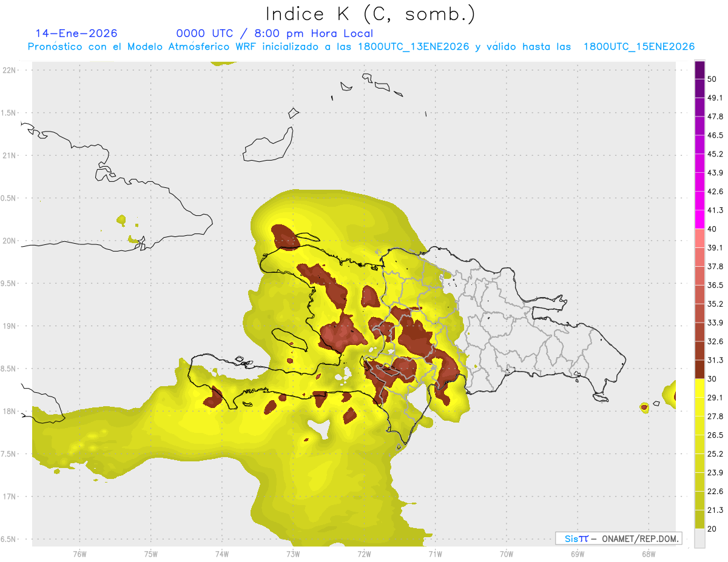Pick the olive swatch between 20 and 21.3

coord(699,519)
